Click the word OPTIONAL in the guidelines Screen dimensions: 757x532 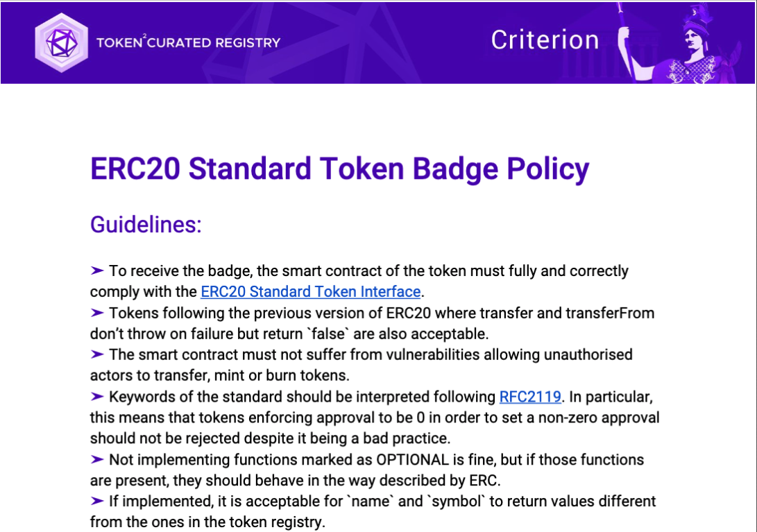coord(413,460)
